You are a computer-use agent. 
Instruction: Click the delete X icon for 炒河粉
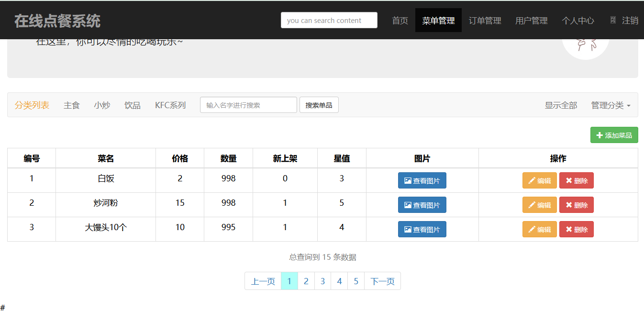pyautogui.click(x=569, y=205)
